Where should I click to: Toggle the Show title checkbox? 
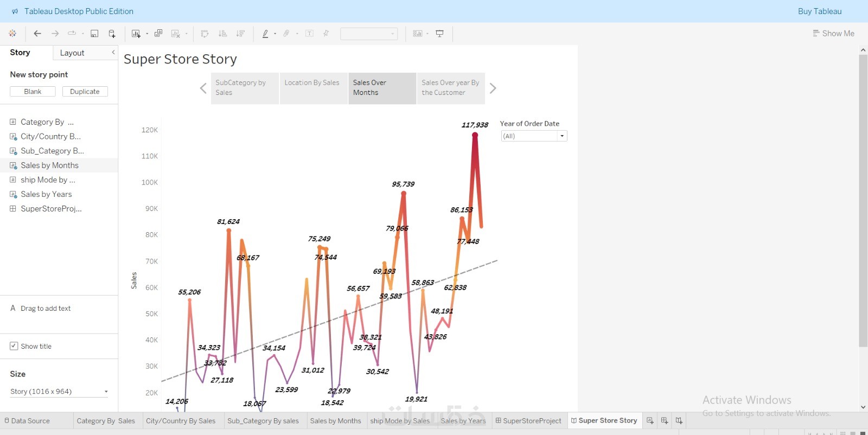pyautogui.click(x=14, y=346)
